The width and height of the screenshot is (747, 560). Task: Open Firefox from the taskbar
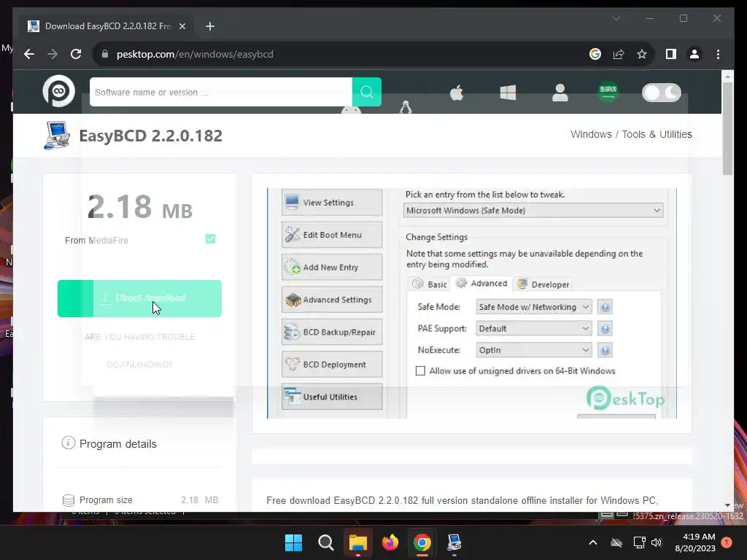390,542
